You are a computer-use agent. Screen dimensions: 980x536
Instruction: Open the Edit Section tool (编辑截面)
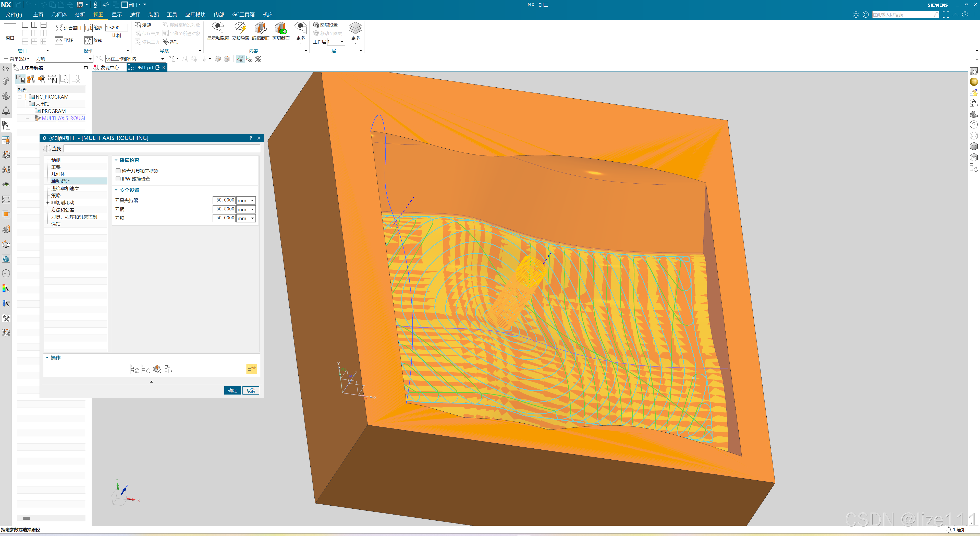[261, 29]
